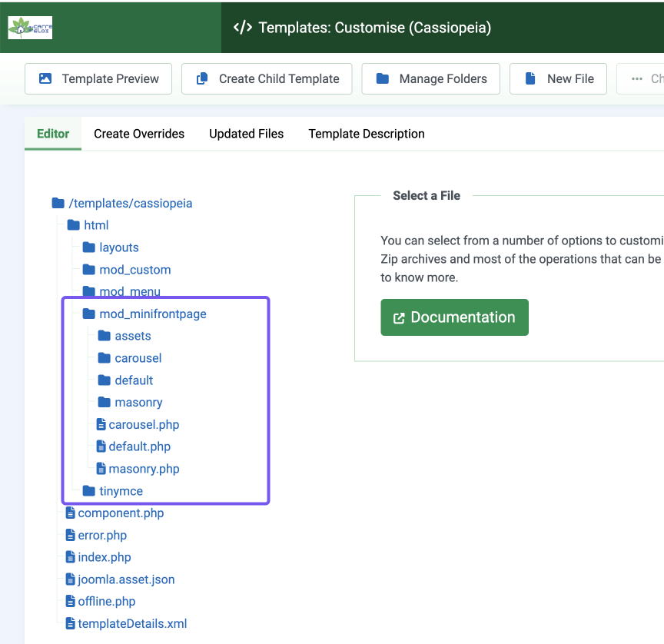This screenshot has width=664, height=644.
Task: Expand the mod_custom folder
Action: [134, 270]
